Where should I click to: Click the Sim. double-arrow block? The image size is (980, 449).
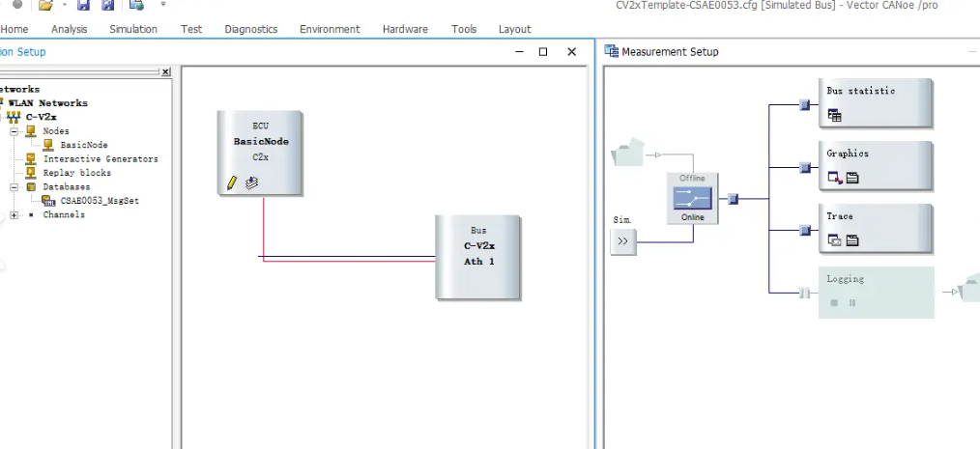click(x=623, y=241)
